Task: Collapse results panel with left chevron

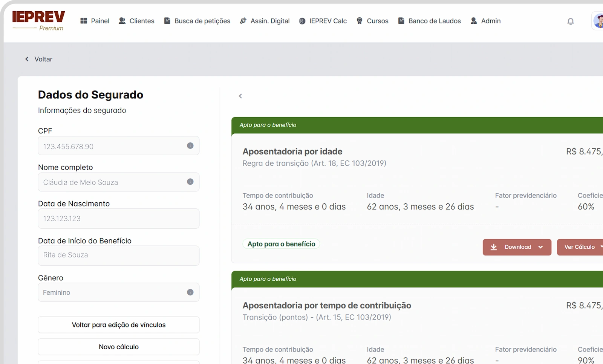Action: (x=240, y=96)
